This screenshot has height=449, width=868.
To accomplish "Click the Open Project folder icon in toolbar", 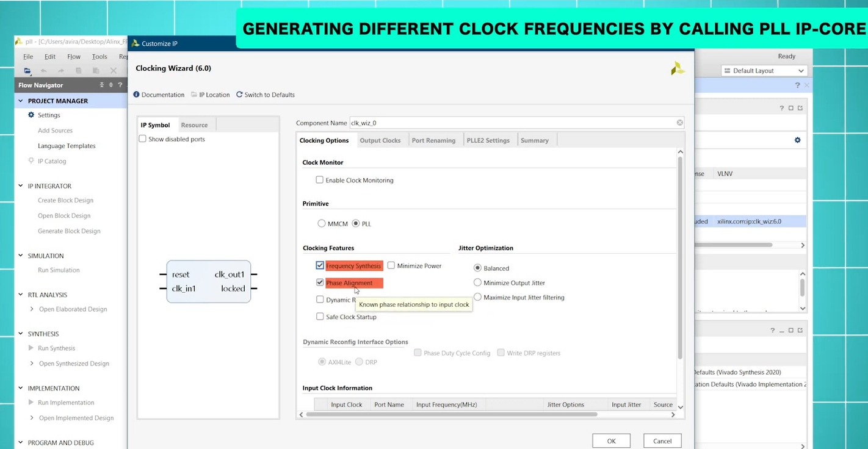I will tap(27, 71).
